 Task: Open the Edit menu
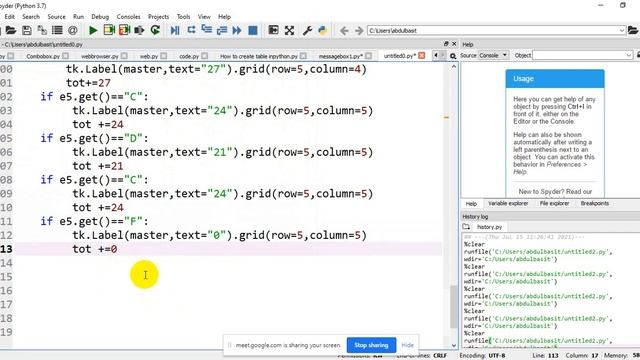click(x=9, y=17)
